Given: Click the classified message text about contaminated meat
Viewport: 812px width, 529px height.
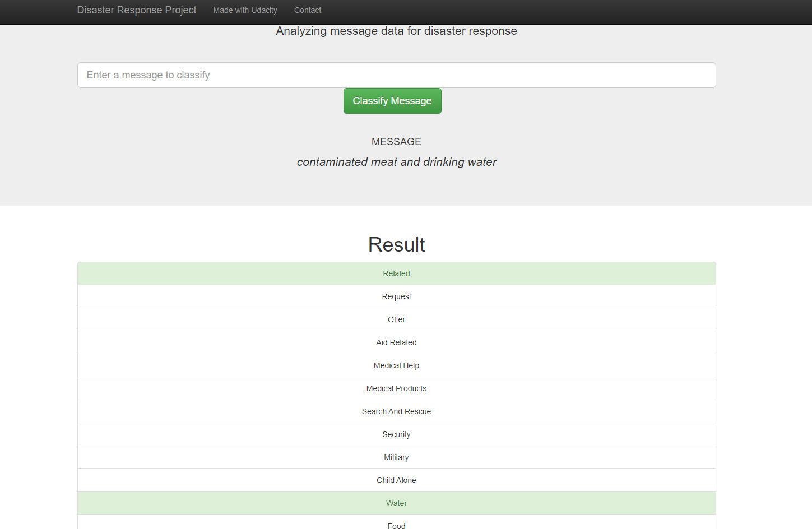Looking at the screenshot, I should pyautogui.click(x=396, y=162).
